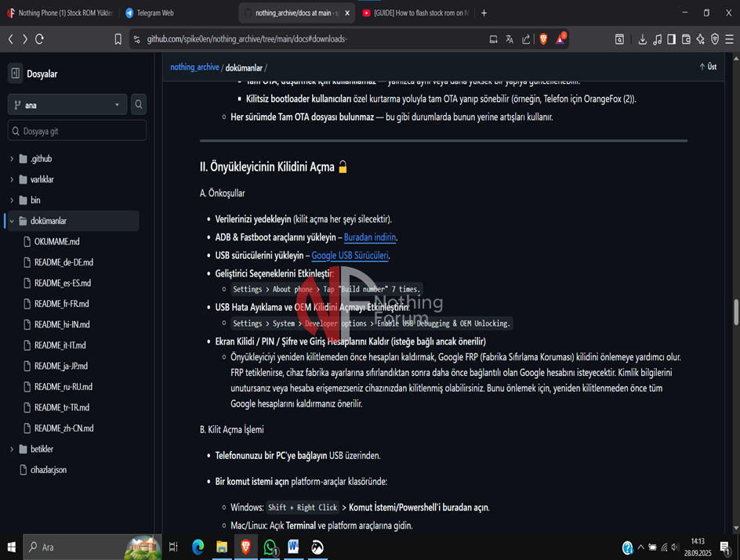Collapse the Dosyalar file tree panel
This screenshot has width=740, height=560.
pos(15,74)
